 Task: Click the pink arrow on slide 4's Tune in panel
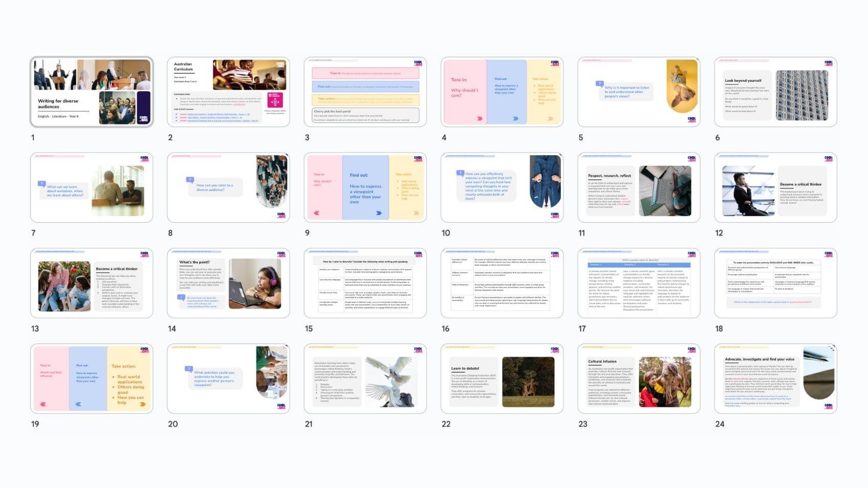click(480, 119)
